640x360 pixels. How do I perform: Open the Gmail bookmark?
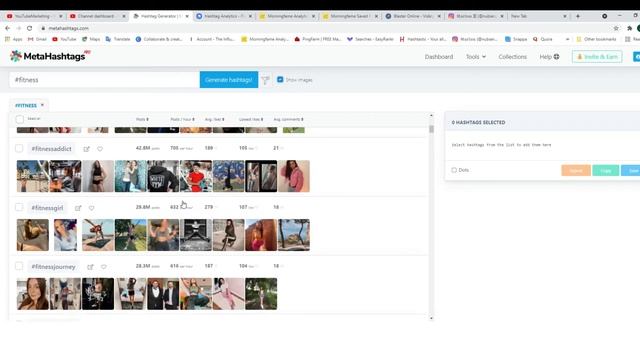(x=37, y=39)
